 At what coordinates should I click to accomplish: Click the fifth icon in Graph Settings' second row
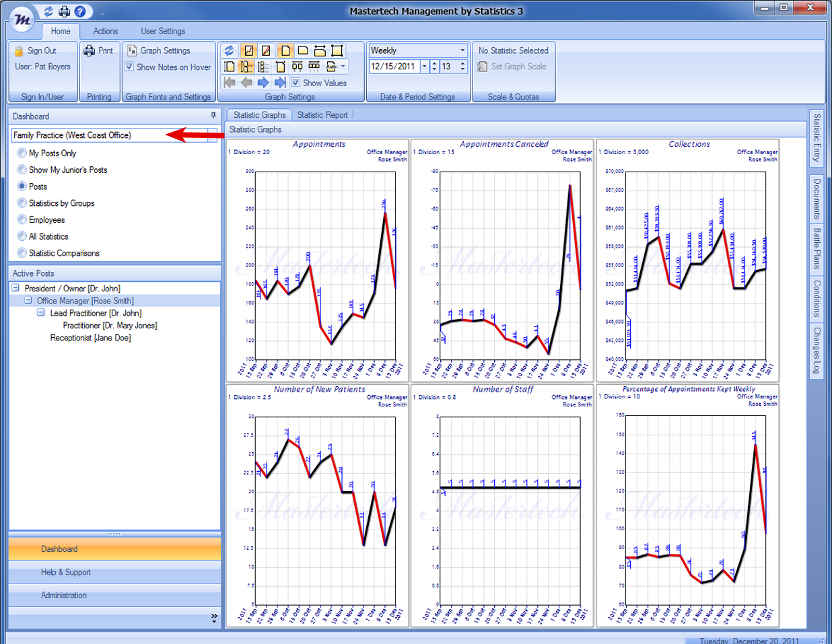pyautogui.click(x=297, y=67)
